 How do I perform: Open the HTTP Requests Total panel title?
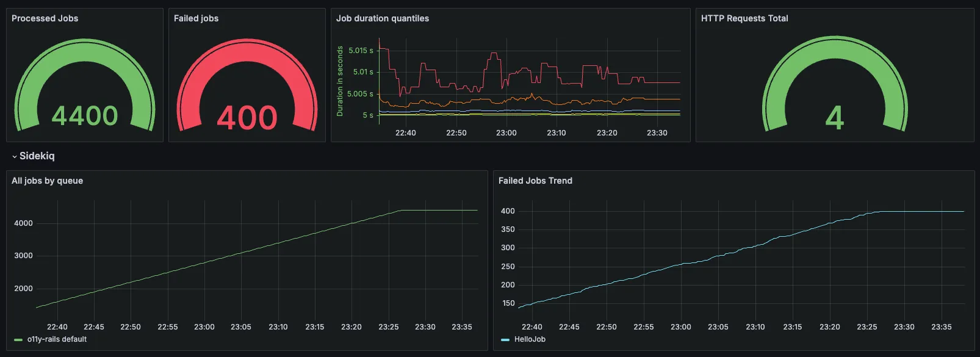click(744, 18)
